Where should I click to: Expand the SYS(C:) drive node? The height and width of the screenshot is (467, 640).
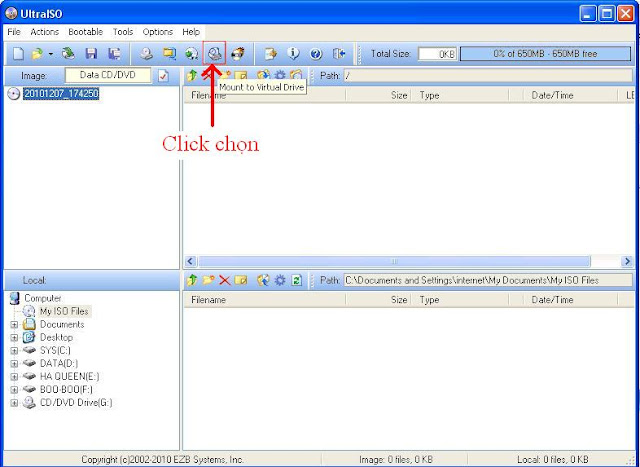[x=14, y=351]
